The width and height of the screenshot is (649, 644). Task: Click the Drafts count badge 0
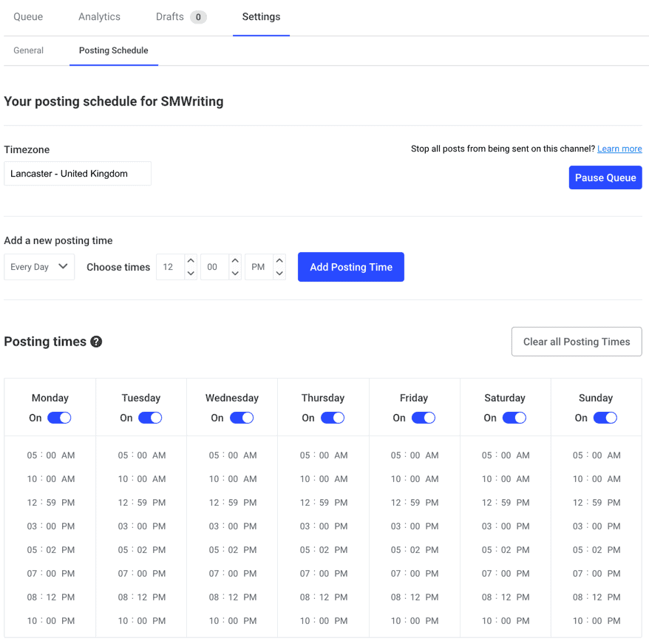198,17
